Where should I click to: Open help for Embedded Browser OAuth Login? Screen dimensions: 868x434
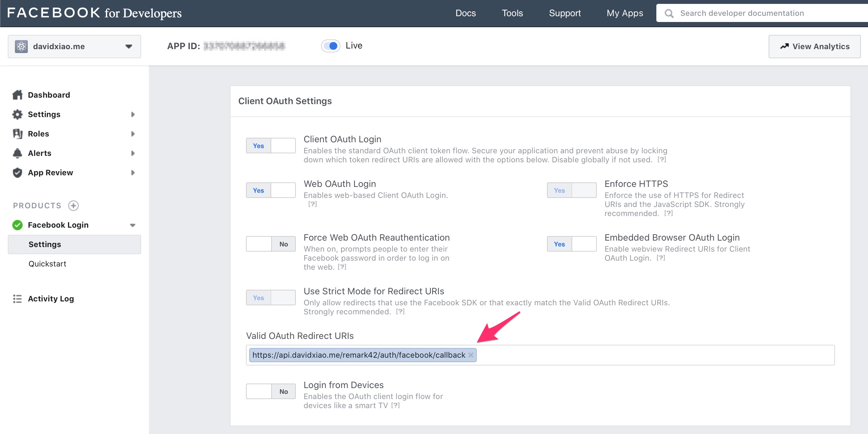[x=661, y=258]
